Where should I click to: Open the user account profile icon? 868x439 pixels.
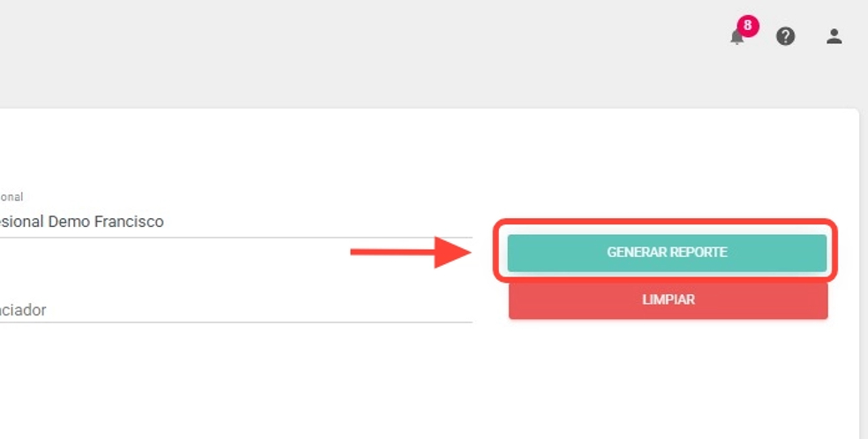834,36
